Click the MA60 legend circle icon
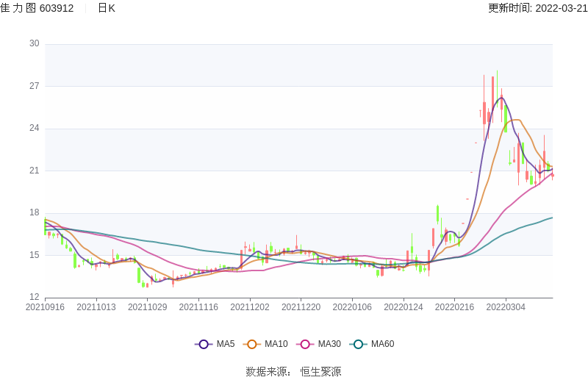 pyautogui.click(x=359, y=344)
